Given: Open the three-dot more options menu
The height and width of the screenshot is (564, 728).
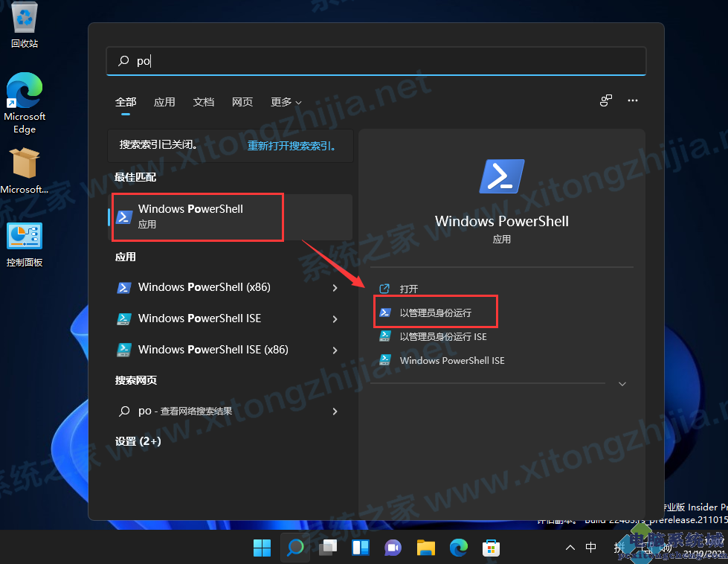Looking at the screenshot, I should 632,100.
